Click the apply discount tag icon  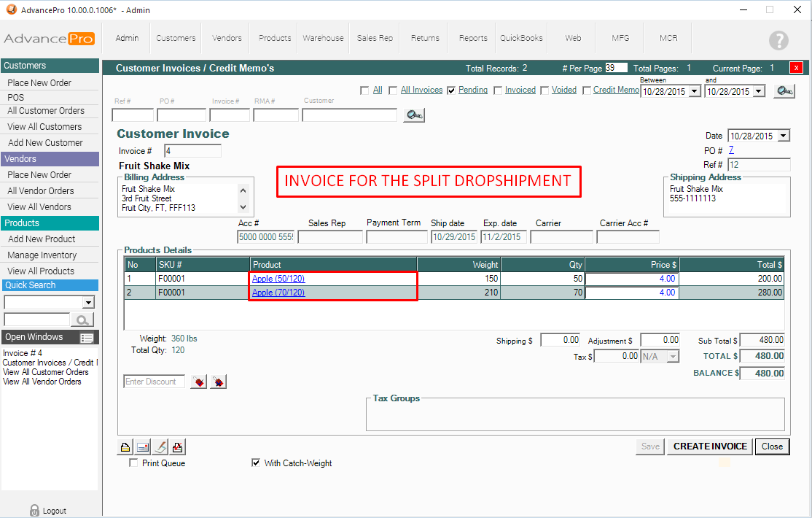pyautogui.click(x=198, y=382)
